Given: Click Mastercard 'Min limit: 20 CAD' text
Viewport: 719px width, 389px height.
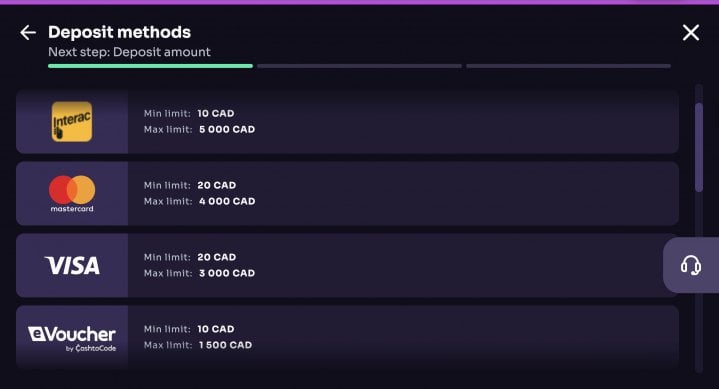Looking at the screenshot, I should pos(190,185).
